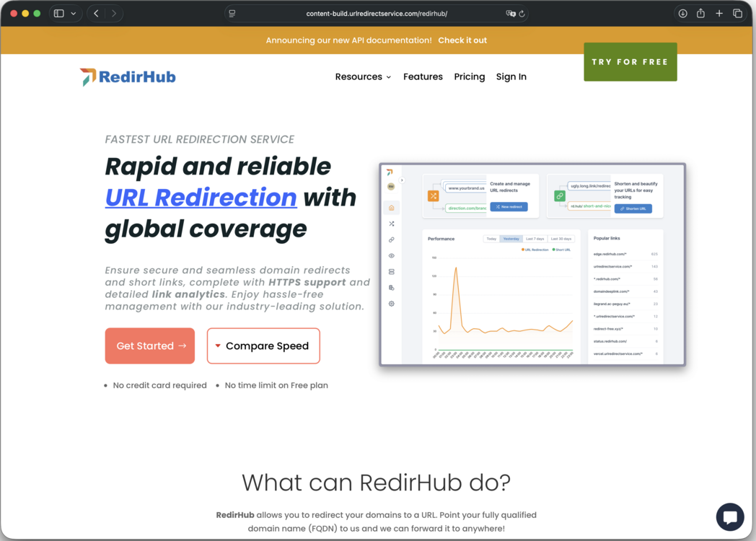Open the reader view icon in the address bar
Screen dimensions: 756x541
coord(232,14)
